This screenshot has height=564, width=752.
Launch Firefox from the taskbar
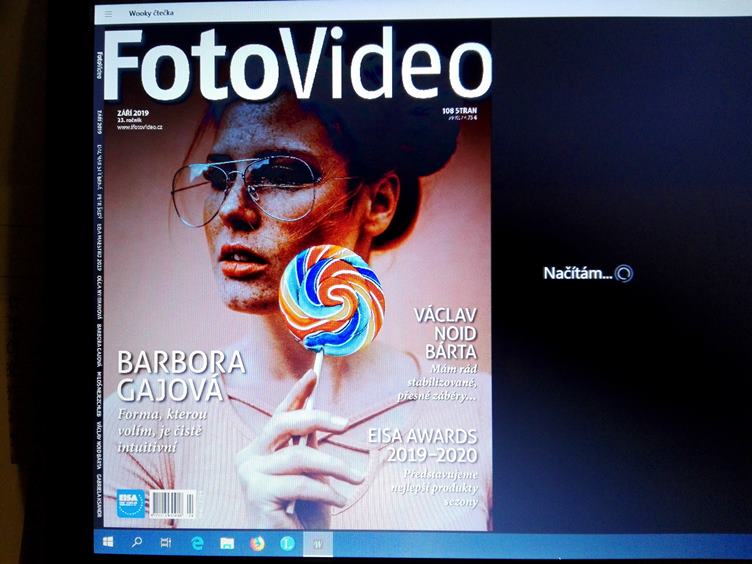(257, 544)
